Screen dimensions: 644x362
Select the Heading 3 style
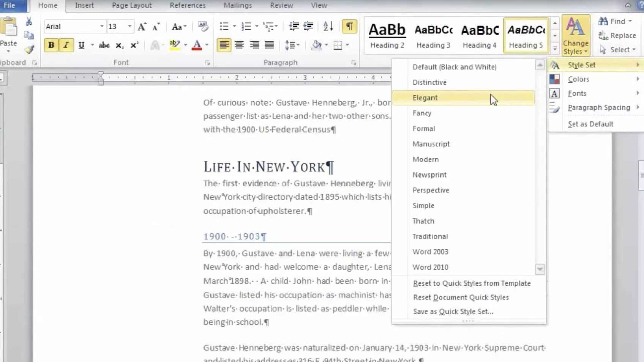point(432,34)
